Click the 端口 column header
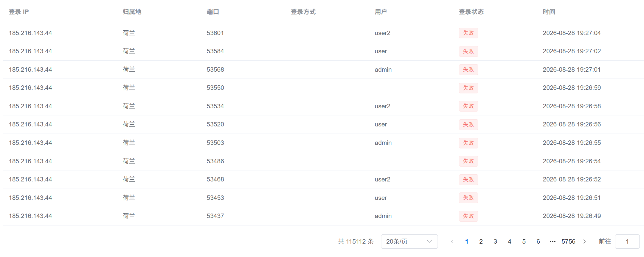This screenshot has height=257, width=644. click(213, 12)
